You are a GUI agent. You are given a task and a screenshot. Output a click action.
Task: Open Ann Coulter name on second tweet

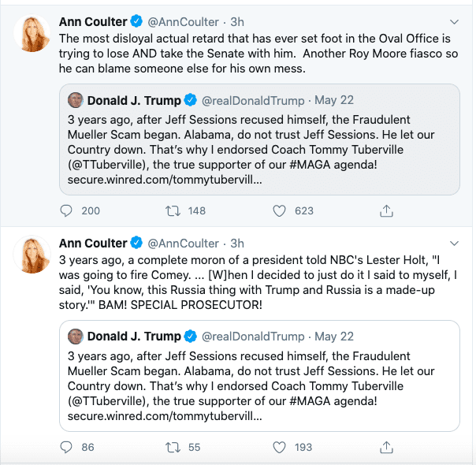[93, 243]
